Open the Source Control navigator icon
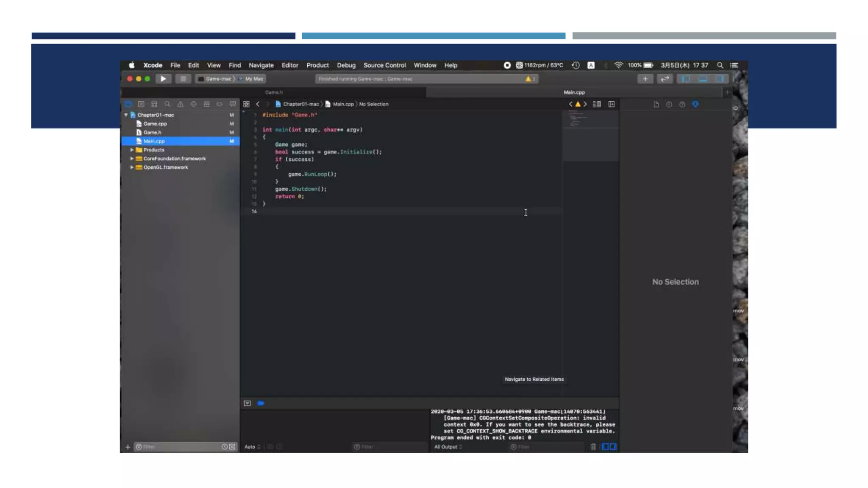The height and width of the screenshot is (488, 868). coord(141,104)
